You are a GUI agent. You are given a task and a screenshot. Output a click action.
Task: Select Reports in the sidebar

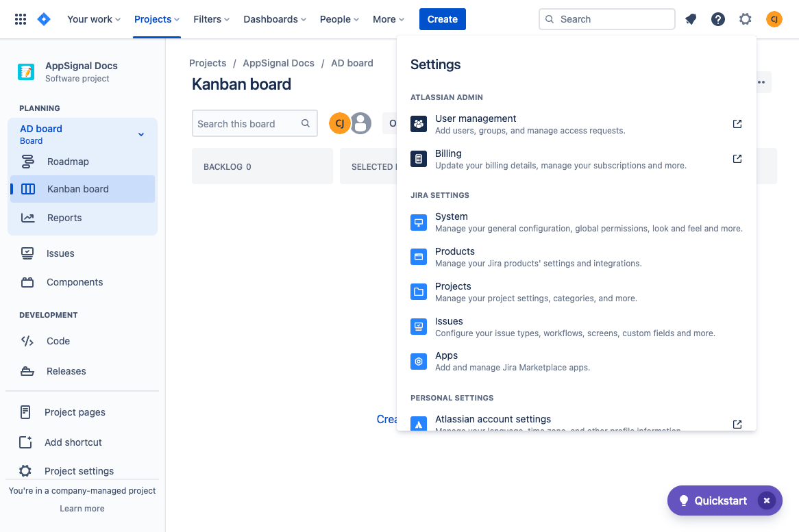pyautogui.click(x=82, y=218)
